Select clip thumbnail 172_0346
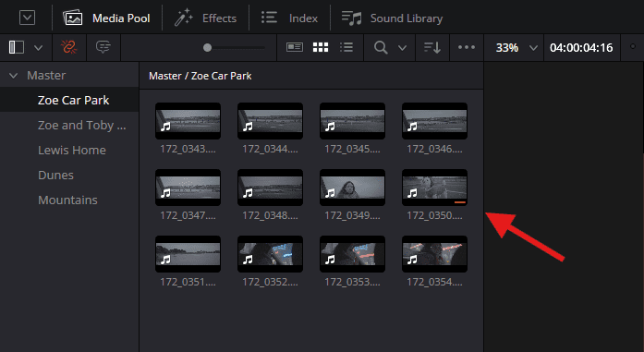Image resolution: width=644 pixels, height=352 pixels. (434, 121)
